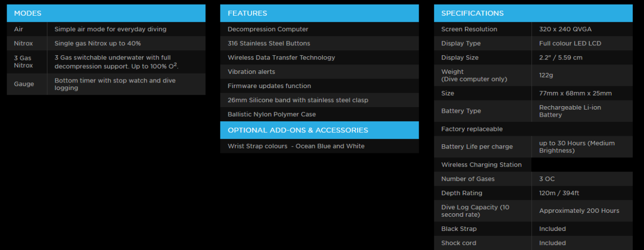Viewport: 644px width, 250px height.
Task: Click the Decompression Computer feature row
Action: [x=268, y=29]
